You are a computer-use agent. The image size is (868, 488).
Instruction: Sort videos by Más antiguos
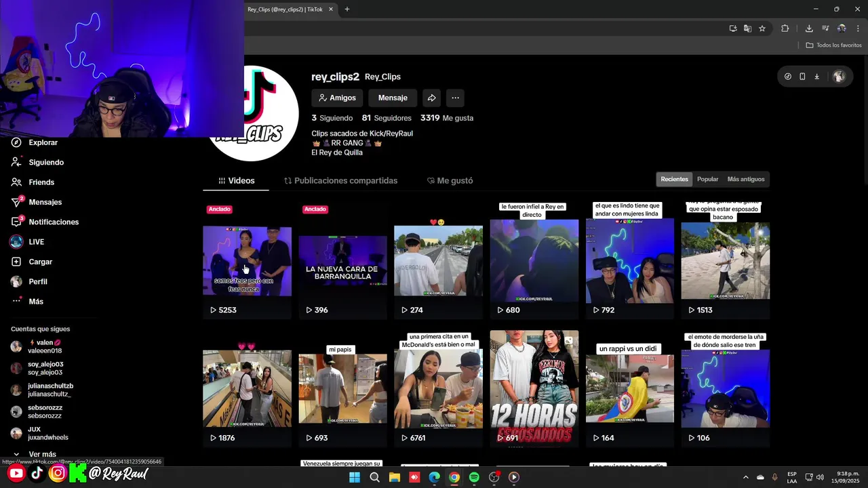point(745,179)
